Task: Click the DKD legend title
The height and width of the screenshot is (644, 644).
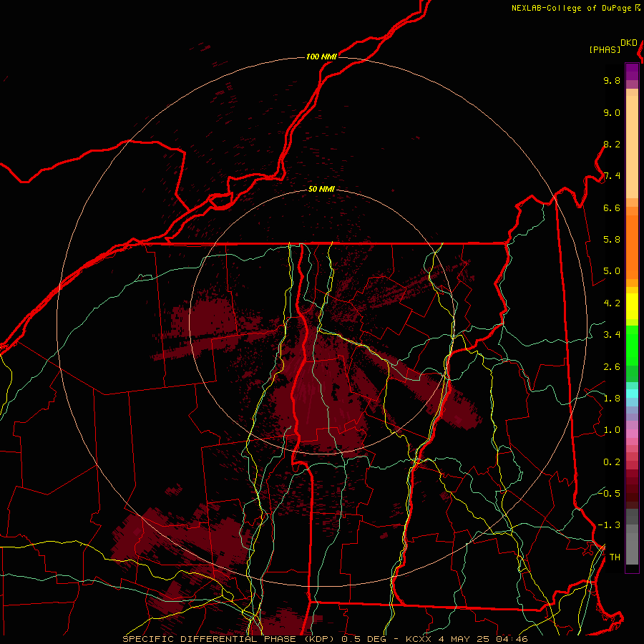Action: point(628,43)
